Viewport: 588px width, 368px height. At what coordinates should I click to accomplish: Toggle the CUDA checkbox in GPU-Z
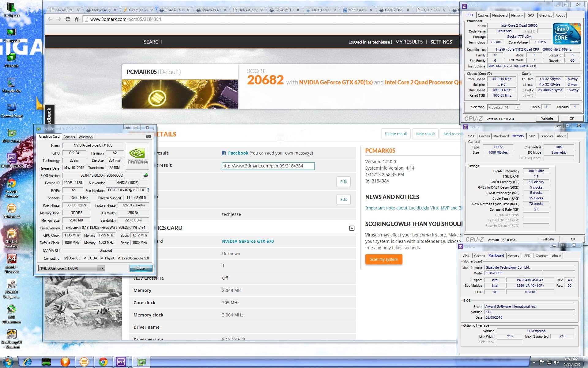click(85, 258)
